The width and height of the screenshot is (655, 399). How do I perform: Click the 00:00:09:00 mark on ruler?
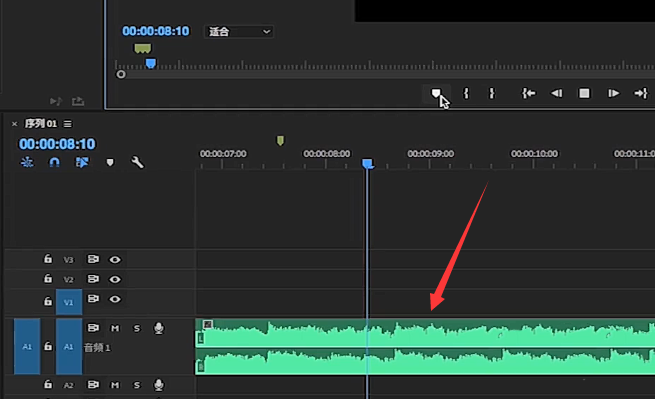click(x=430, y=154)
